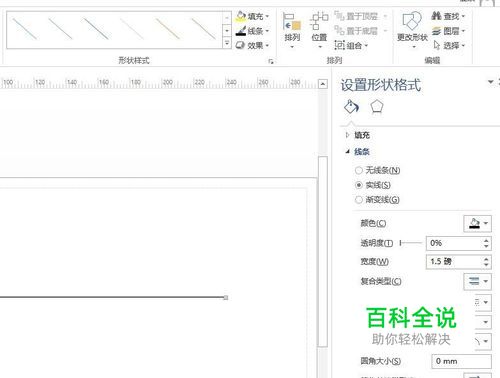Open the 图层 layers menu
500x378 pixels.
pos(448,31)
